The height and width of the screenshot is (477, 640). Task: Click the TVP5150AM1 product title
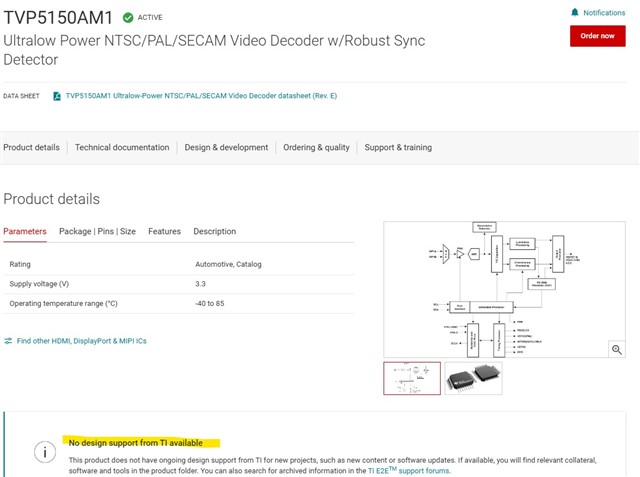58,18
